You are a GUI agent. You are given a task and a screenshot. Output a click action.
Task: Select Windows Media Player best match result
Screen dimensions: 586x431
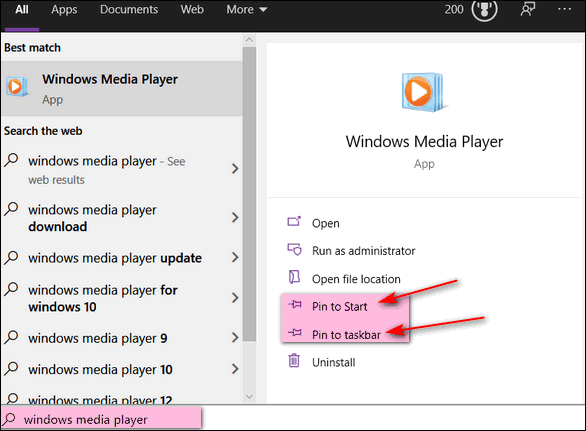(122, 89)
